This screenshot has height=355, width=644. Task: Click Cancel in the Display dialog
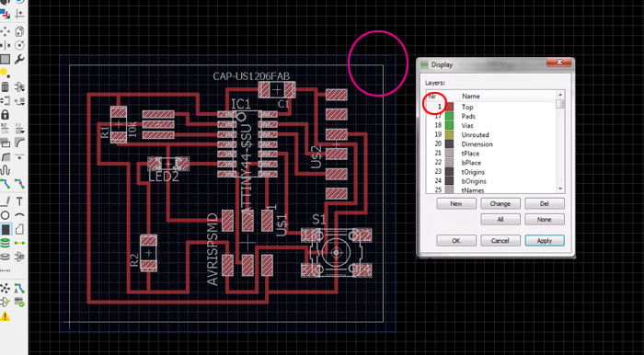click(500, 240)
